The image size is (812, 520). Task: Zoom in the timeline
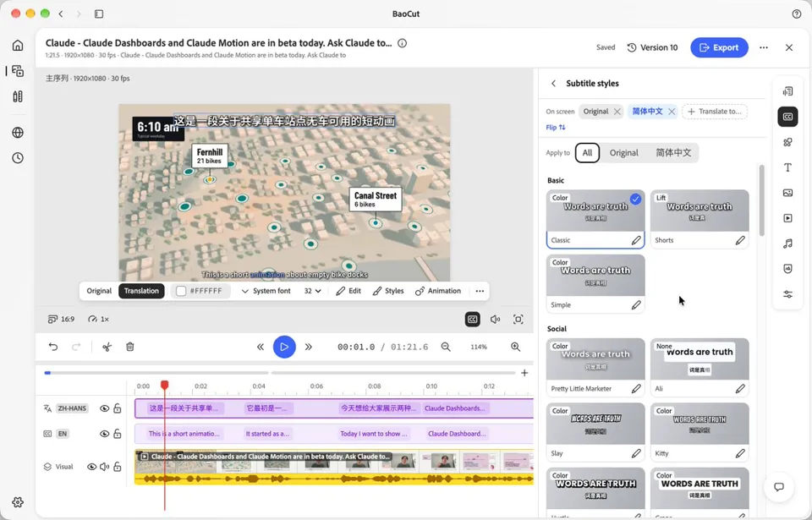pos(516,347)
